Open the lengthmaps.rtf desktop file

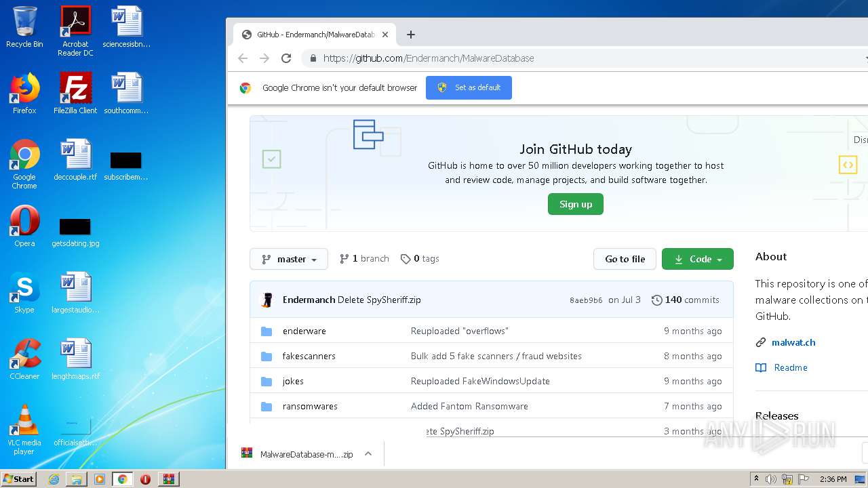tap(75, 359)
